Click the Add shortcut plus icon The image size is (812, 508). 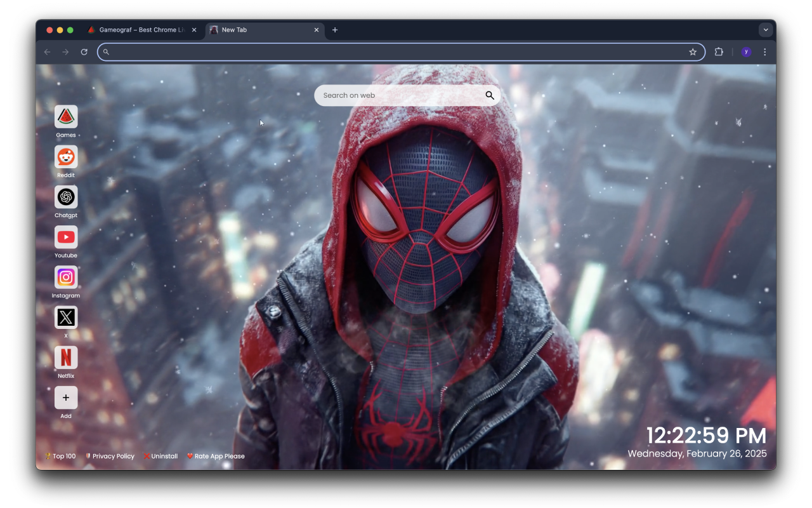click(x=66, y=398)
